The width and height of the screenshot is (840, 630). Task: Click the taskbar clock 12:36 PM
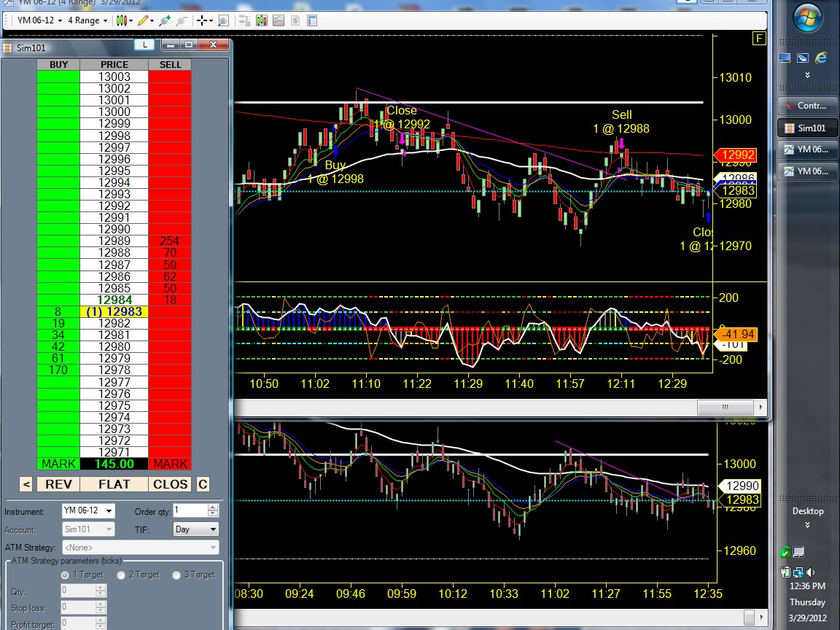[x=807, y=586]
